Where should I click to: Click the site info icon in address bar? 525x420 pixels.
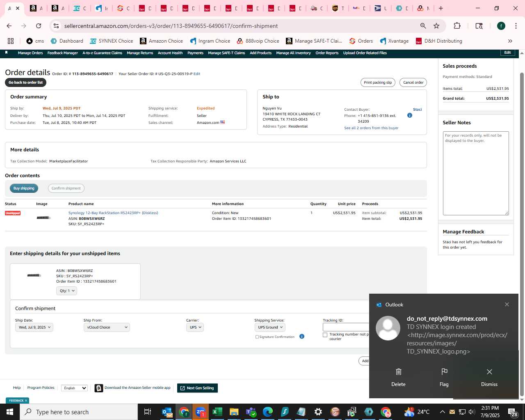(56, 26)
